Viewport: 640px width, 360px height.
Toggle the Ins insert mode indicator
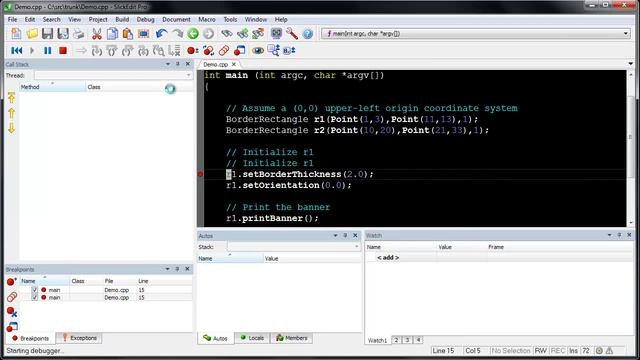coord(573,351)
